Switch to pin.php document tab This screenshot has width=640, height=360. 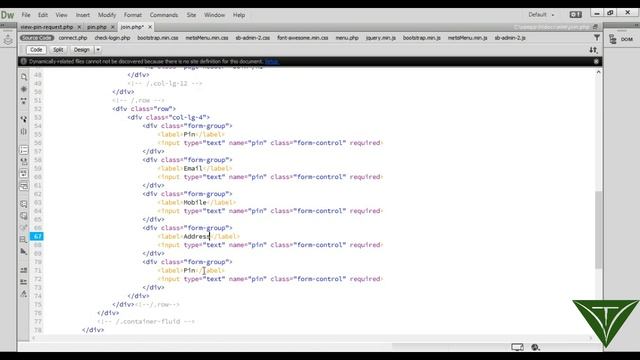97,27
